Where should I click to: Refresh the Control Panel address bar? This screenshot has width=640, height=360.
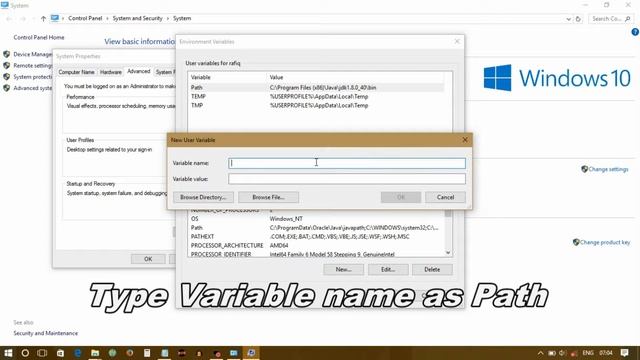click(x=578, y=19)
